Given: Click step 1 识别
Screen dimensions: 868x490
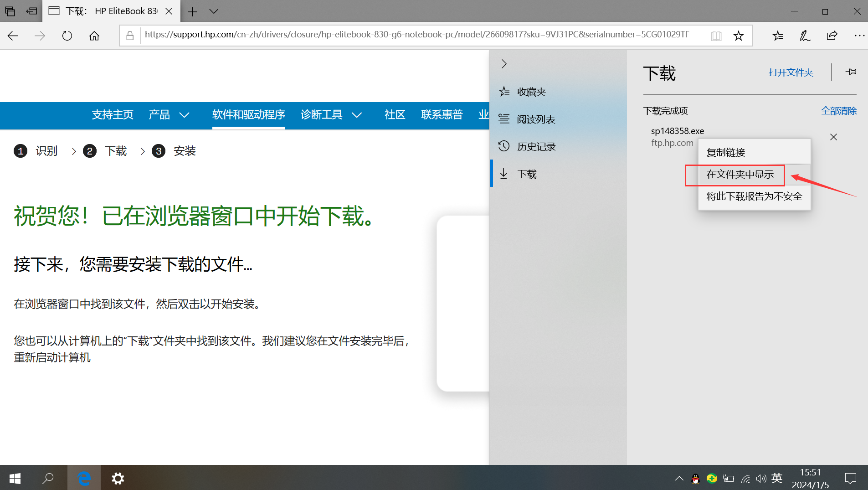Looking at the screenshot, I should coord(36,151).
